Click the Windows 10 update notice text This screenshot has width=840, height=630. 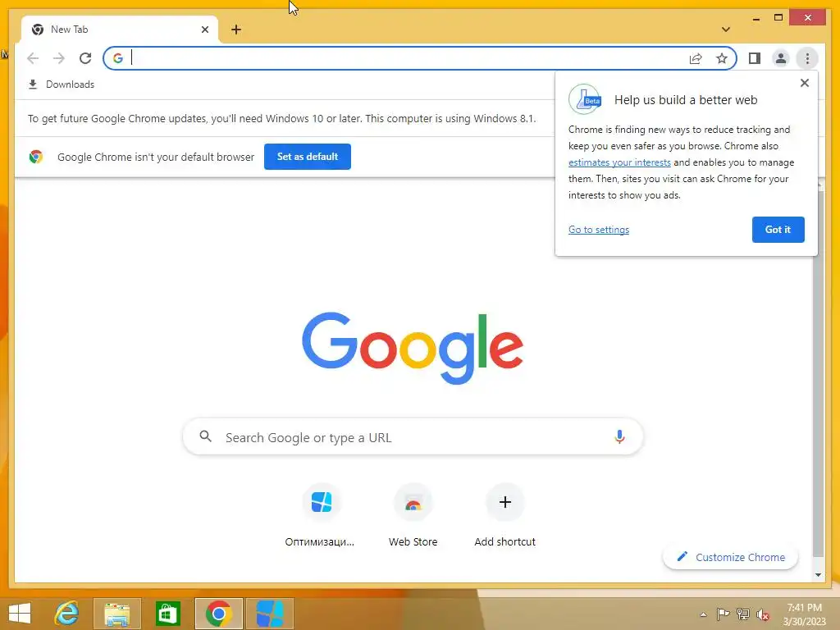[x=282, y=118]
